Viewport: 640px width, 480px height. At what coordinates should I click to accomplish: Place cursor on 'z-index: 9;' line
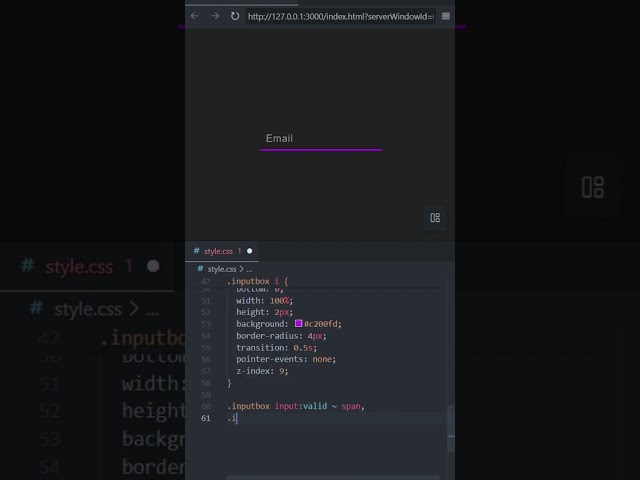(262, 371)
